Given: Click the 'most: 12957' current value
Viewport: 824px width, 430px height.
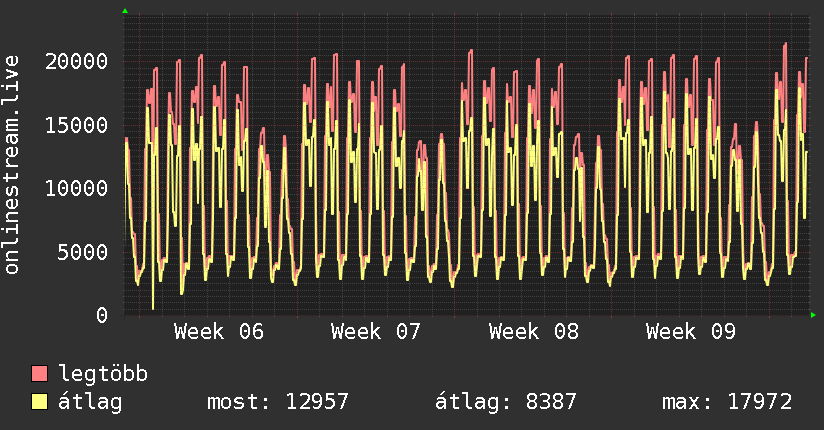Looking at the screenshot, I should click(277, 402).
